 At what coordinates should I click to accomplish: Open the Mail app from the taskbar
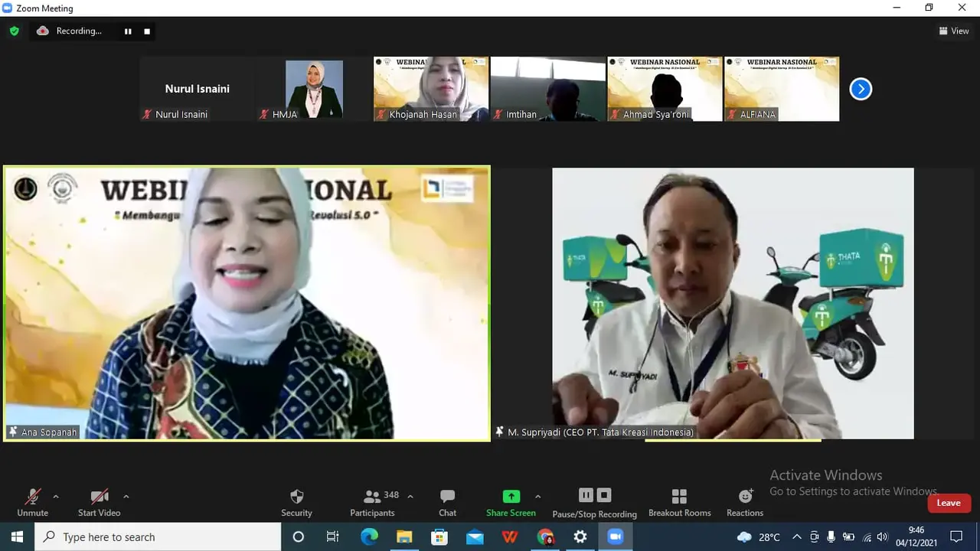click(475, 536)
